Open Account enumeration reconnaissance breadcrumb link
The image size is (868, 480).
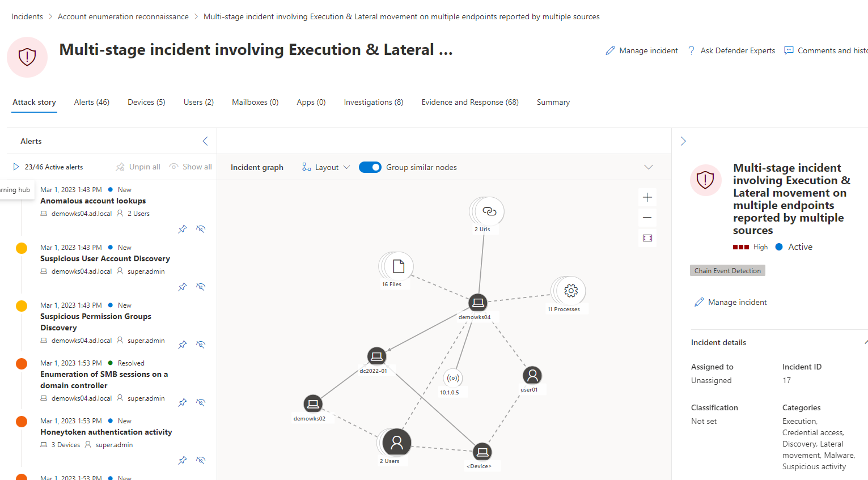click(x=123, y=16)
